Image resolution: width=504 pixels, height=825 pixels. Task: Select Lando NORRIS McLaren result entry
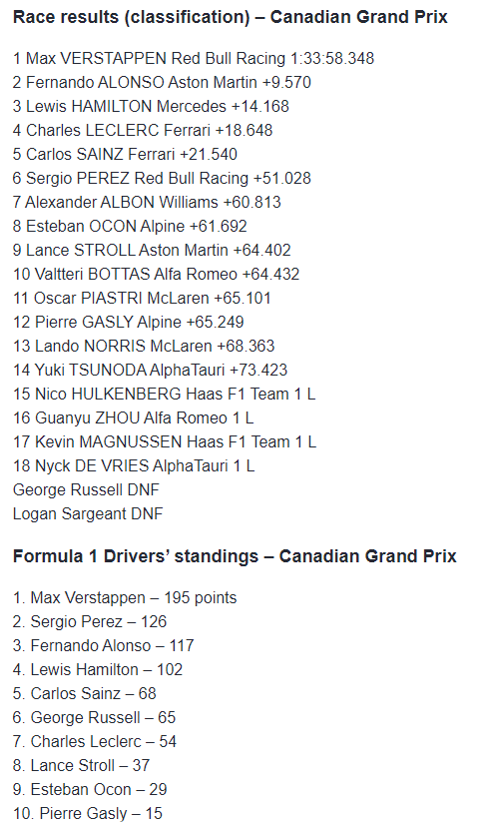tap(144, 346)
